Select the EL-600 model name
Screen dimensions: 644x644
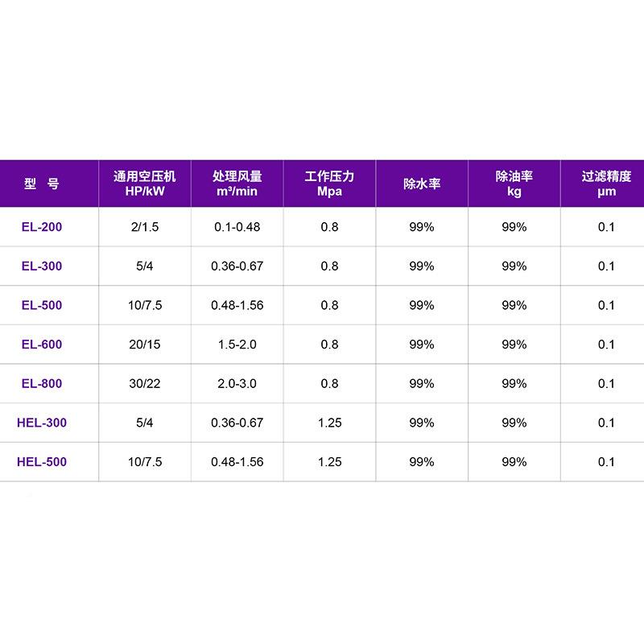pyautogui.click(x=42, y=345)
